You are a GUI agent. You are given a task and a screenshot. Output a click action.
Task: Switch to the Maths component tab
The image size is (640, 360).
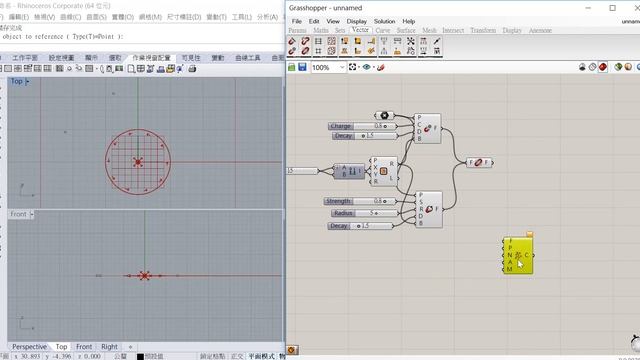point(321,30)
